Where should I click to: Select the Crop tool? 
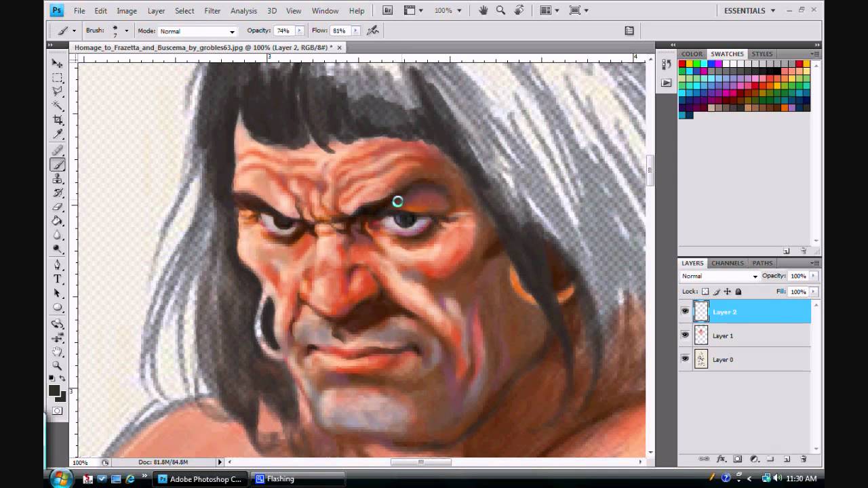pyautogui.click(x=58, y=120)
